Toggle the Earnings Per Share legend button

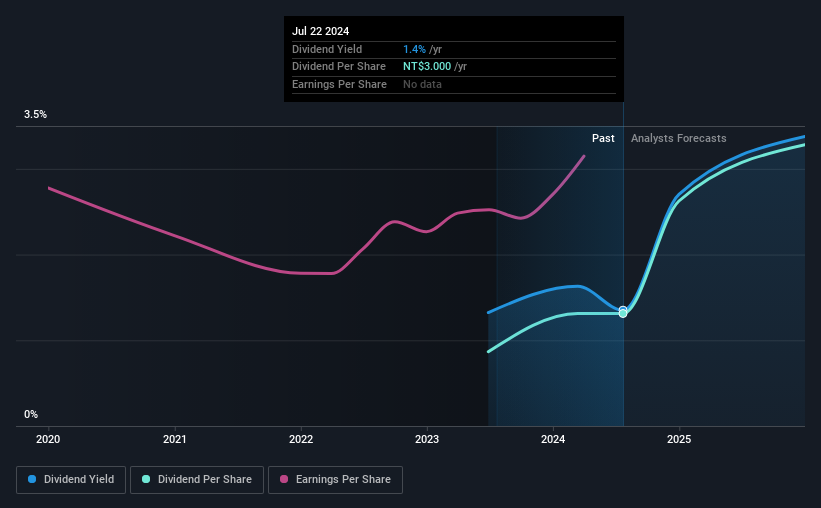point(335,480)
